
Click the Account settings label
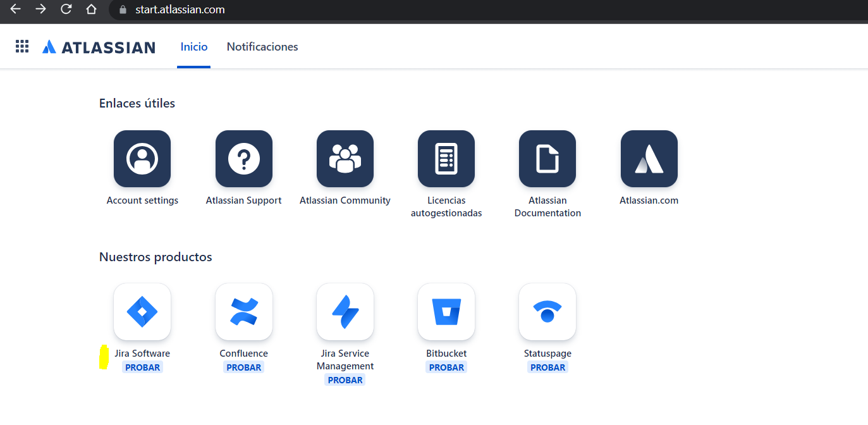(142, 200)
